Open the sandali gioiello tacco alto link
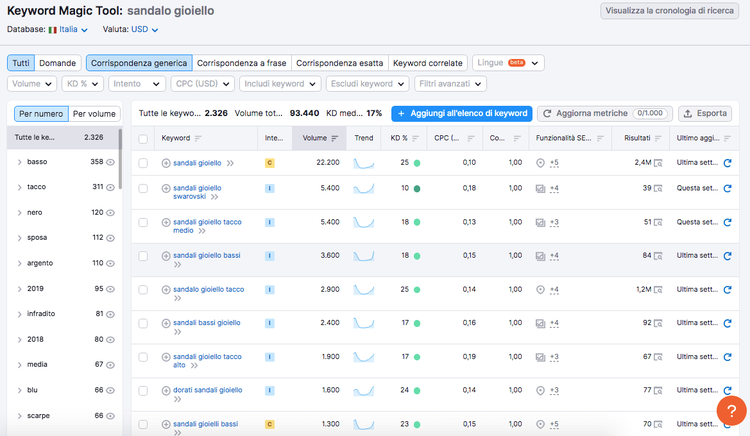 (207, 361)
